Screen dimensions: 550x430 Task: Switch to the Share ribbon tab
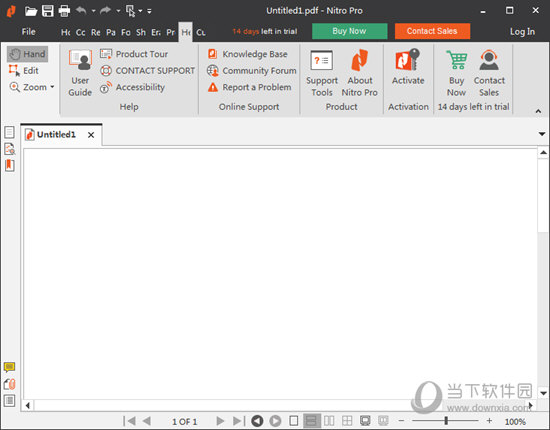[141, 32]
